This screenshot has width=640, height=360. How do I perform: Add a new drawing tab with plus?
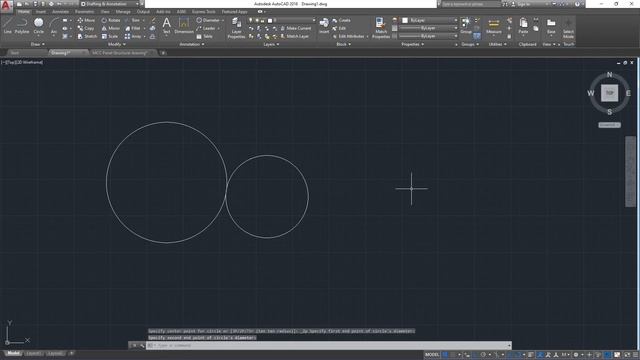[x=163, y=53]
